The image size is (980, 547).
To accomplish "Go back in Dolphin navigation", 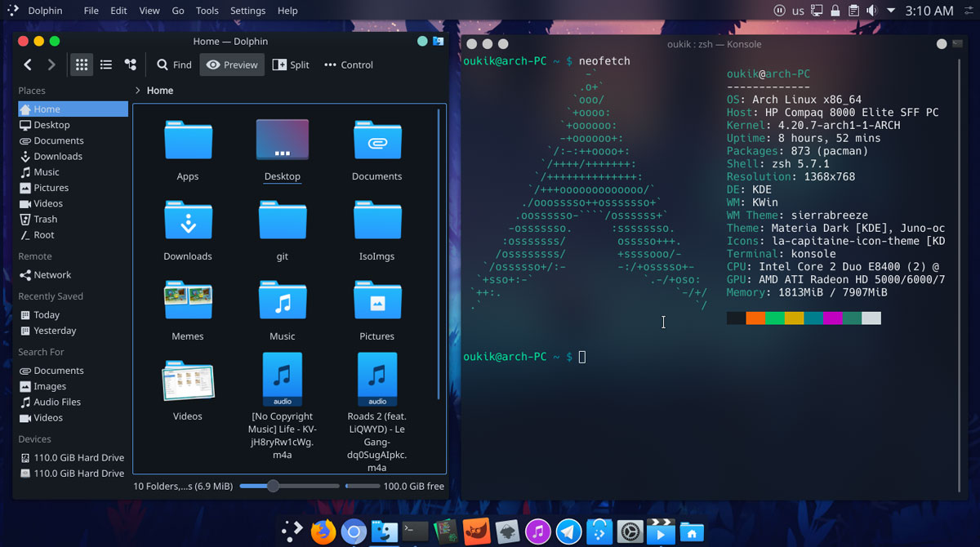I will [28, 64].
